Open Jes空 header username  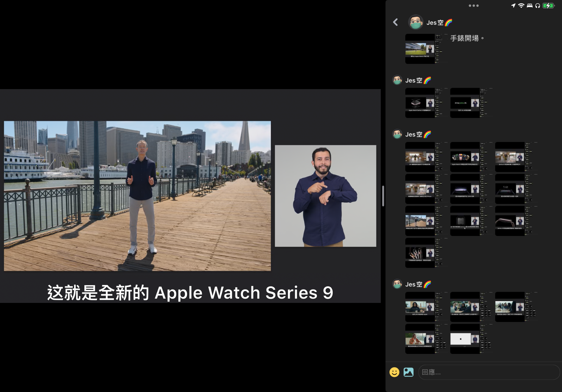tap(439, 22)
